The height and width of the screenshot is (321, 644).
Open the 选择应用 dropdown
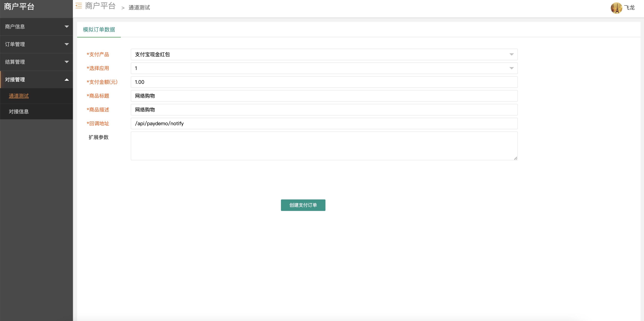tap(324, 68)
